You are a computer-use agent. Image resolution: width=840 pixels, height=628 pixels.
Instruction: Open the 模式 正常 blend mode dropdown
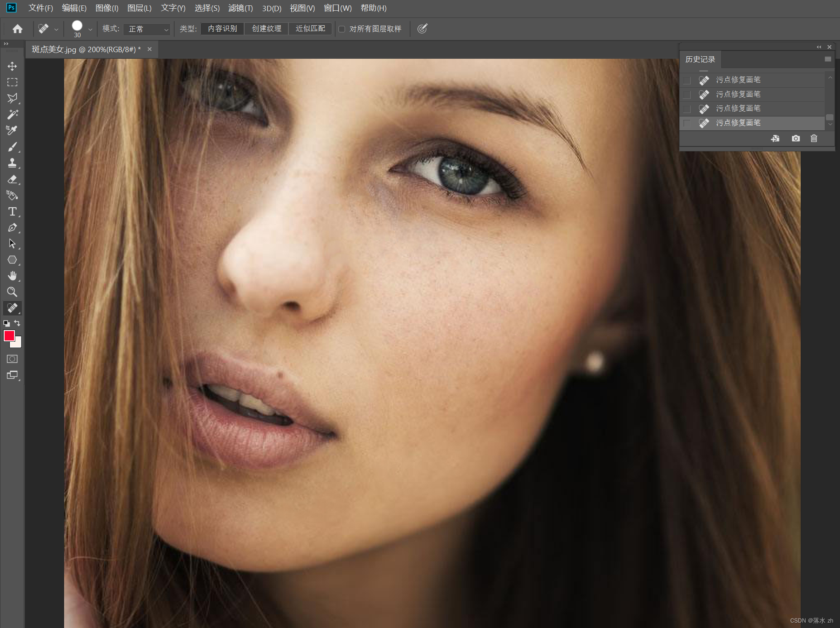[x=147, y=29]
